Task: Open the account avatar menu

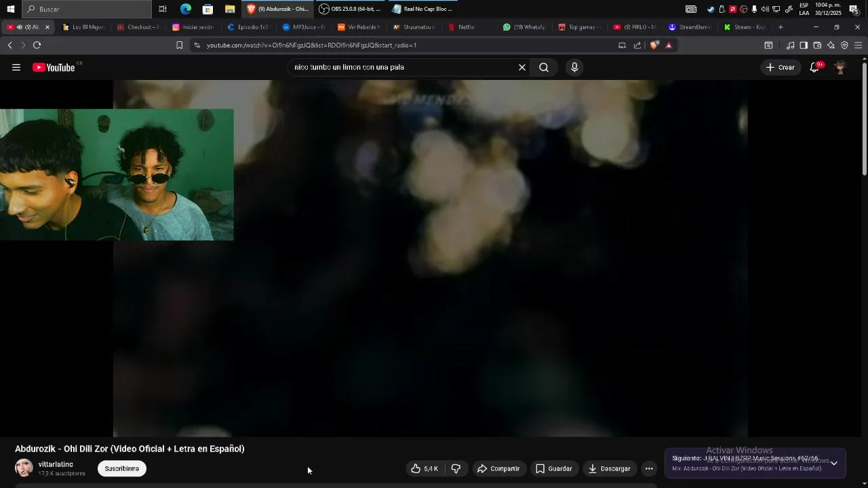Action: 840,67
